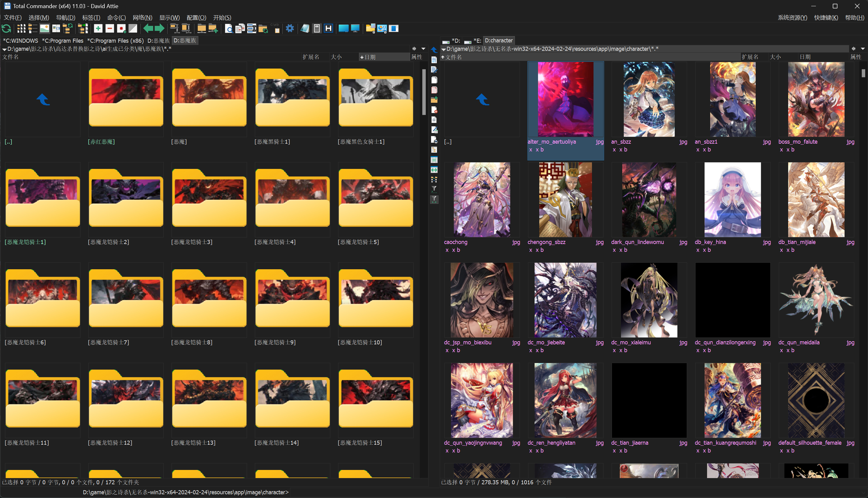868x498 pixels.
Task: Open the directory tree view icon
Action: (67, 28)
